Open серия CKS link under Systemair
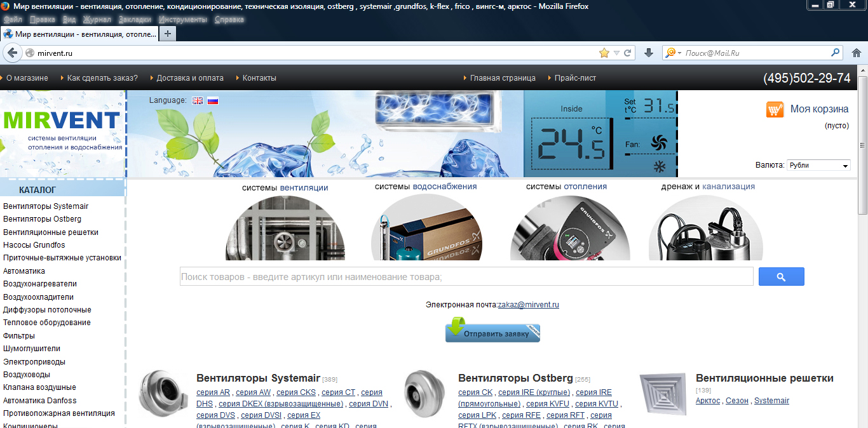The width and height of the screenshot is (868, 428). [x=296, y=392]
